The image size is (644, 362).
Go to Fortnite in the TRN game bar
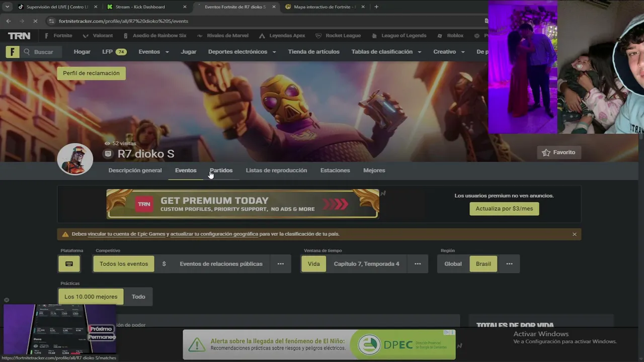(58, 36)
